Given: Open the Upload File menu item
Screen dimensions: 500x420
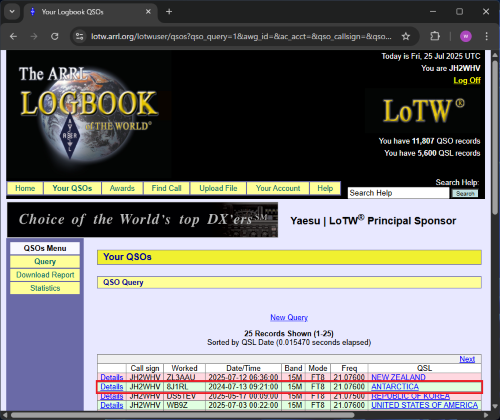Looking at the screenshot, I should [218, 188].
